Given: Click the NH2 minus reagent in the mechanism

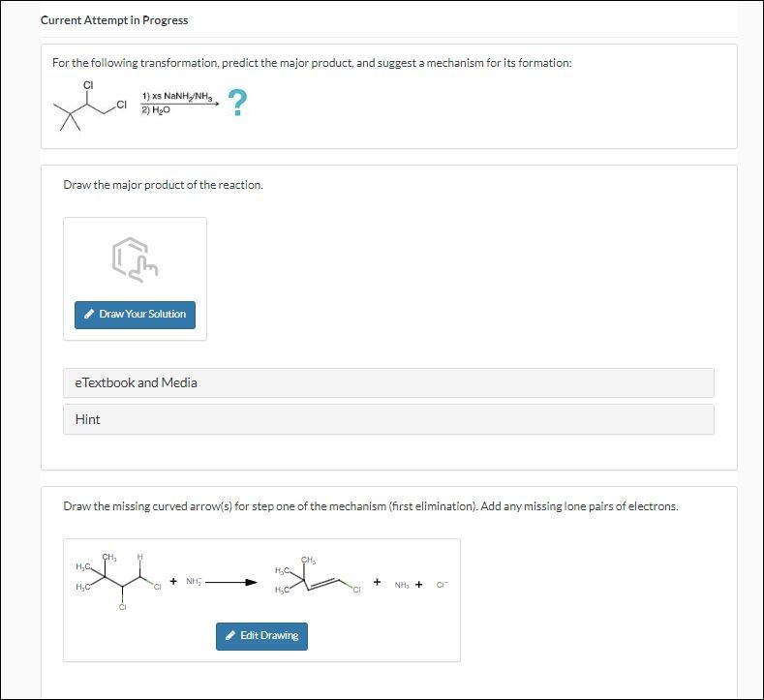Looking at the screenshot, I should 194,581.
